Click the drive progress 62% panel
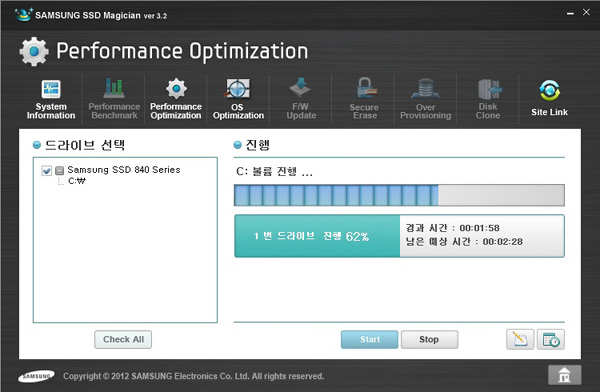Image resolution: width=600 pixels, height=392 pixels. point(317,236)
